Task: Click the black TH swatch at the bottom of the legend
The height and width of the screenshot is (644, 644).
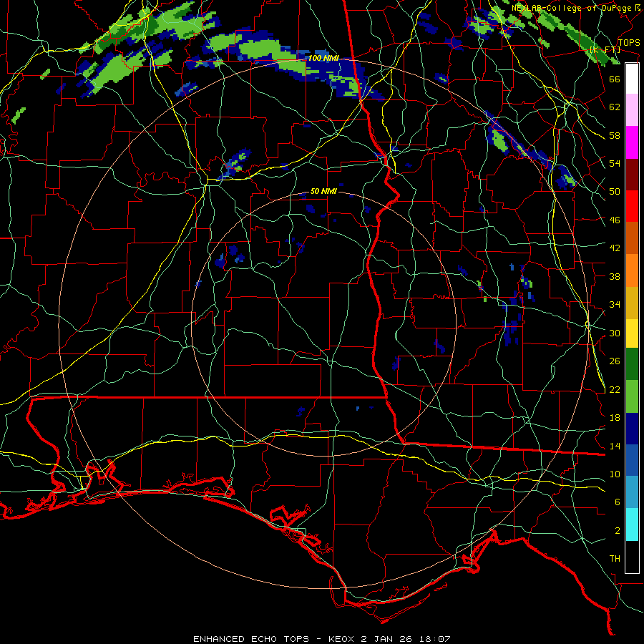Action: click(x=632, y=557)
